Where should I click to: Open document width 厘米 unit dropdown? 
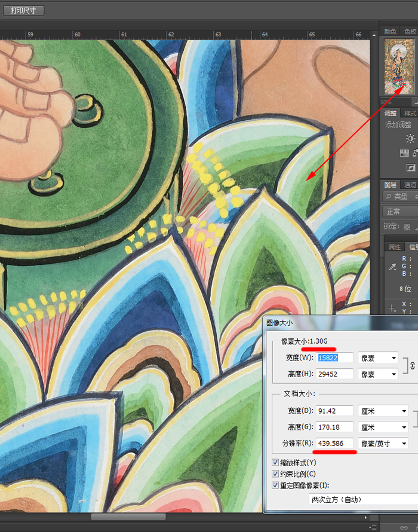point(383,411)
